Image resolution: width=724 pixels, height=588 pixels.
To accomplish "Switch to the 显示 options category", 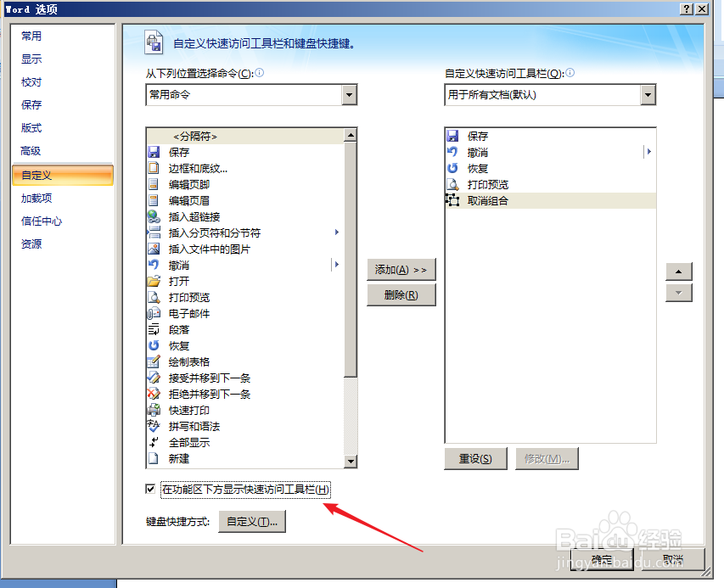I will [31, 59].
